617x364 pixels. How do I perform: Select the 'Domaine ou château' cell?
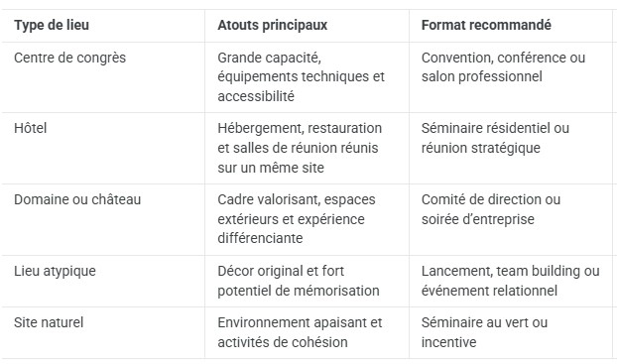pyautogui.click(x=77, y=199)
